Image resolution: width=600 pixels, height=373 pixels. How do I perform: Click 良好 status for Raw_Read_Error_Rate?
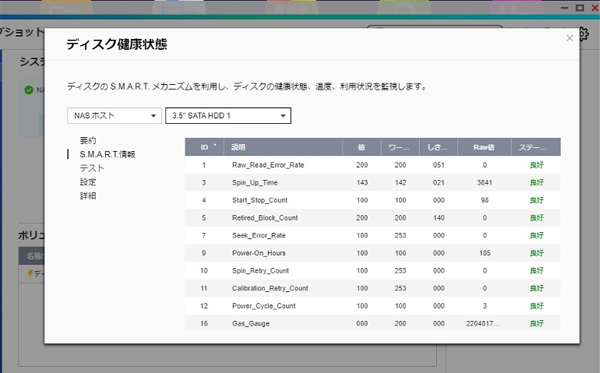tap(536, 165)
